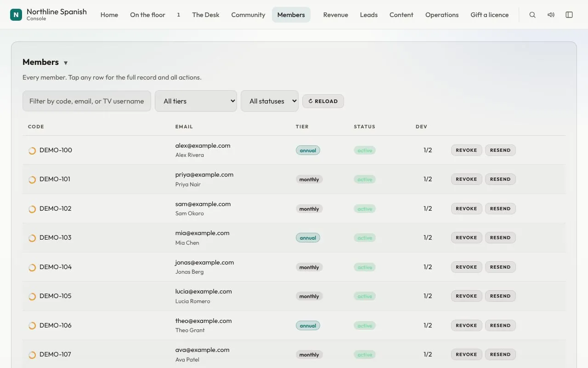
Task: Expand the Members heading triangle
Action: point(66,63)
